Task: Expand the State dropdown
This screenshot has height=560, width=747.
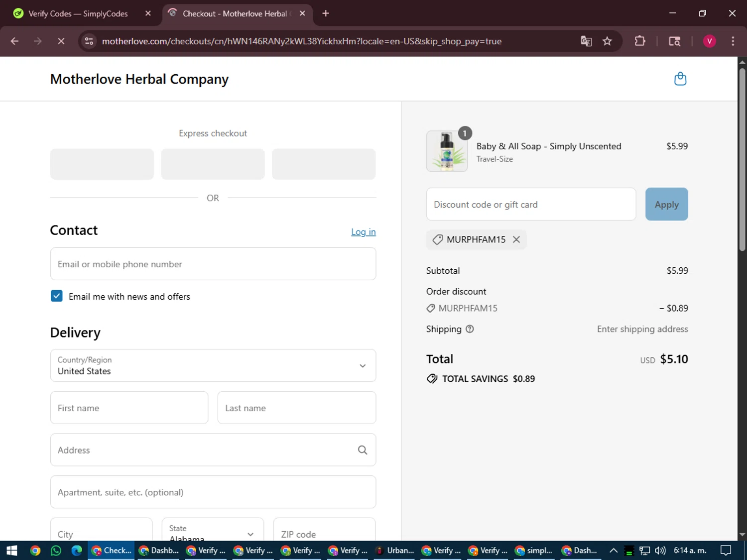Action: point(213,530)
